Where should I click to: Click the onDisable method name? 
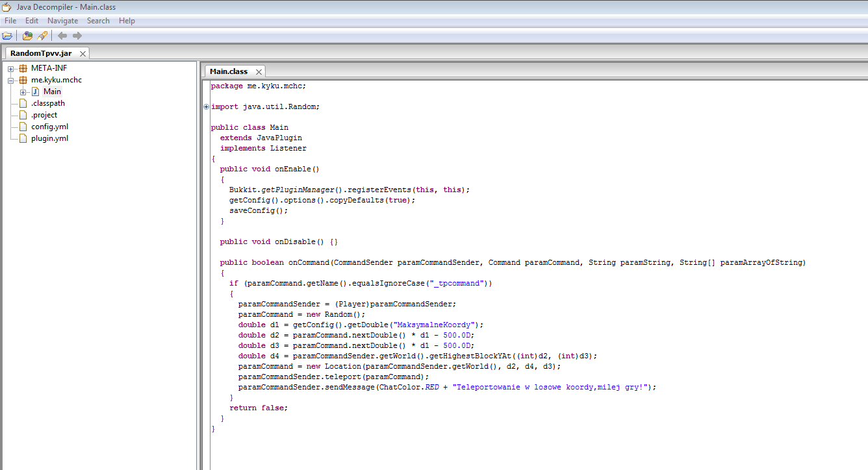(x=295, y=241)
